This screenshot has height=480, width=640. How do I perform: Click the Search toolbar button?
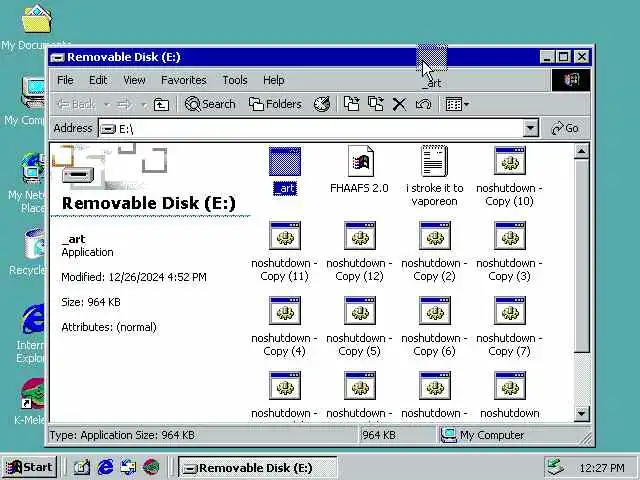coord(210,104)
